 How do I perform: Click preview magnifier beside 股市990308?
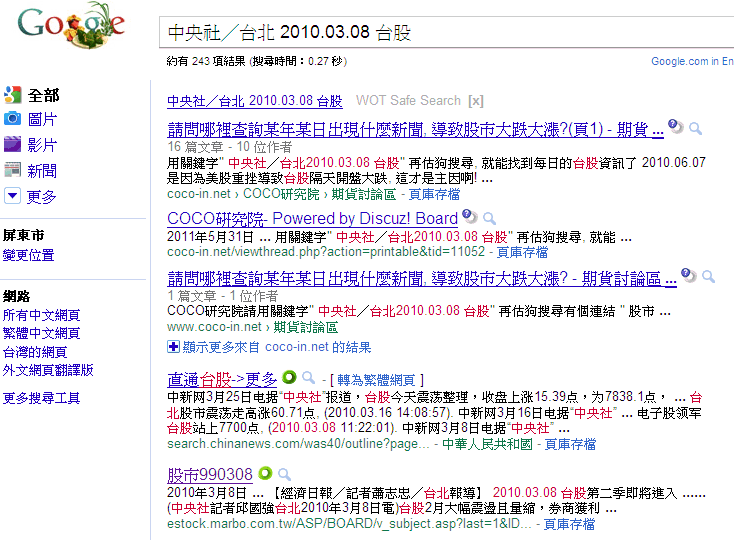pyautogui.click(x=284, y=474)
